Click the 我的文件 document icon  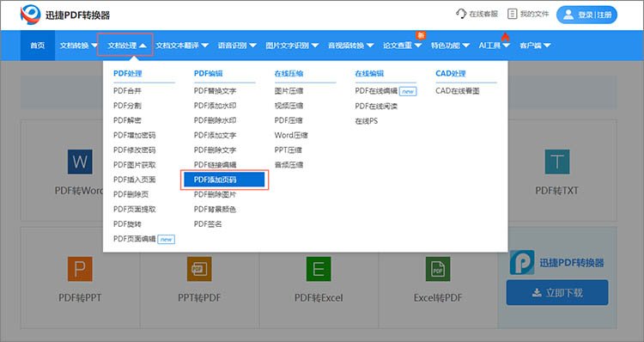pos(512,14)
